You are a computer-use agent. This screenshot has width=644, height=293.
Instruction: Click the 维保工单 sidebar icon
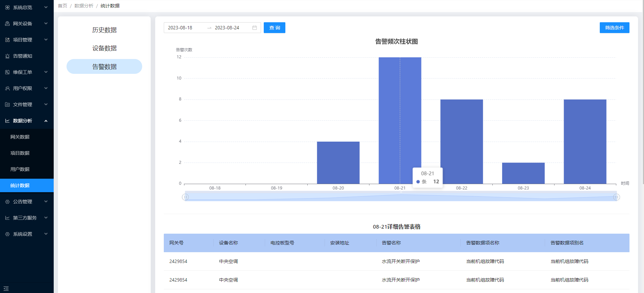[x=7, y=72]
